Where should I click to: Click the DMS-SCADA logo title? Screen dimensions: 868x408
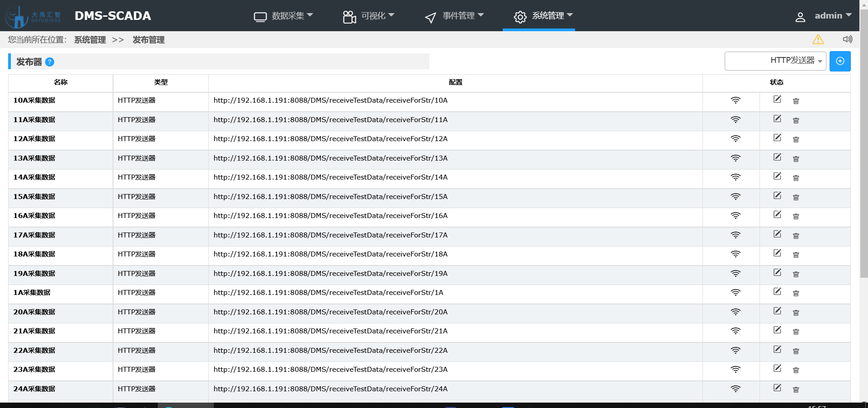click(113, 16)
